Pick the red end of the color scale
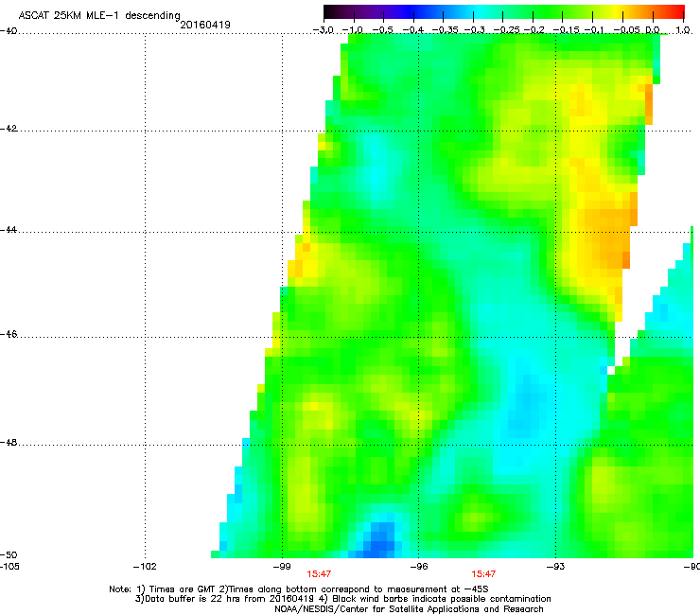Screen dimensions: 700x615 [x=676, y=12]
